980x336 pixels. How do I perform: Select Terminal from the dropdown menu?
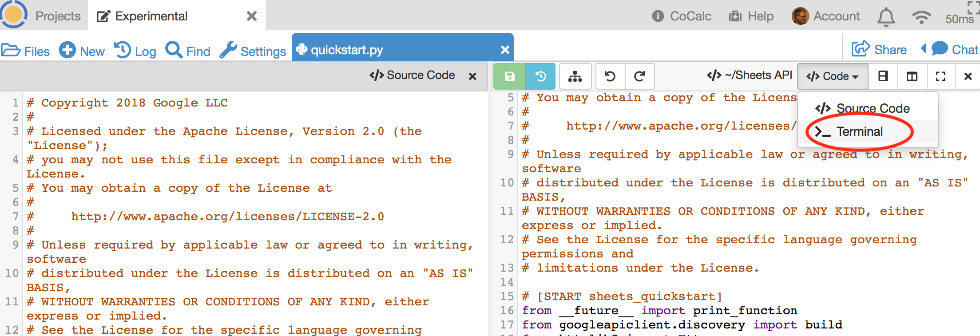point(859,132)
